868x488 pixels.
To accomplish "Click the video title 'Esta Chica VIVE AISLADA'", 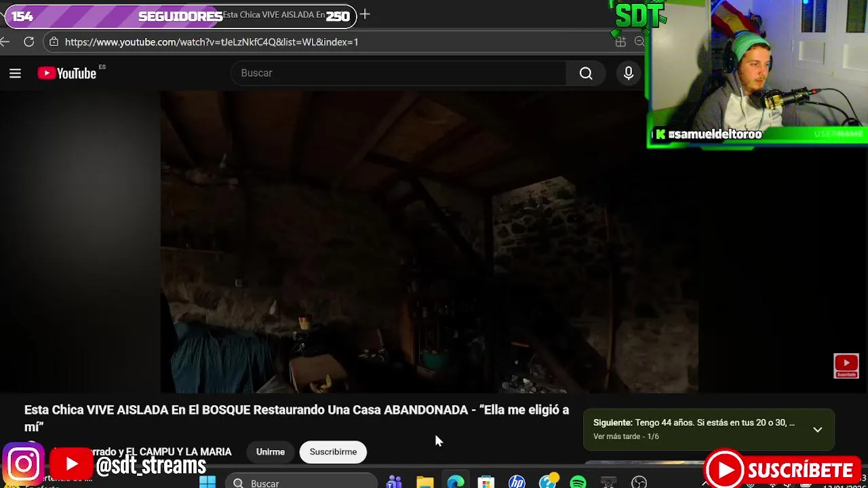I will click(x=296, y=418).
